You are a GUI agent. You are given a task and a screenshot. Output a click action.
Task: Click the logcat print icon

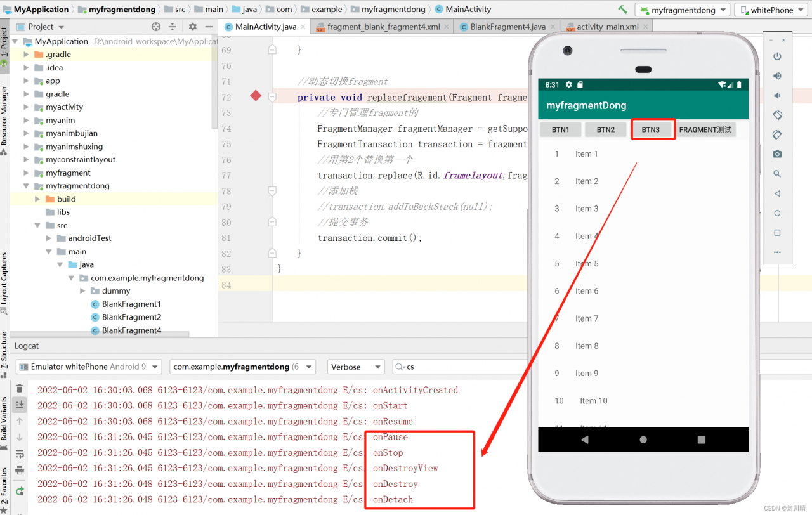coord(20,470)
